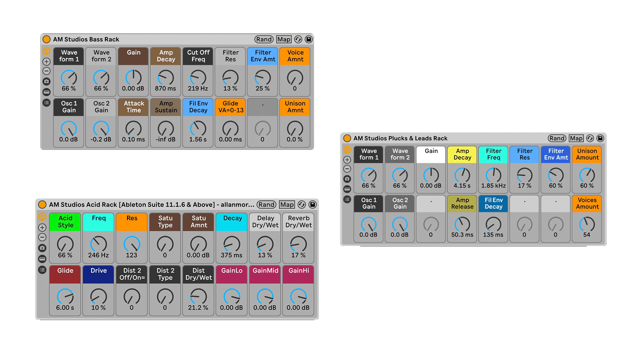
Task: Click the camera snapshot icon on Plucks & Leads Rack
Action: tap(347, 179)
